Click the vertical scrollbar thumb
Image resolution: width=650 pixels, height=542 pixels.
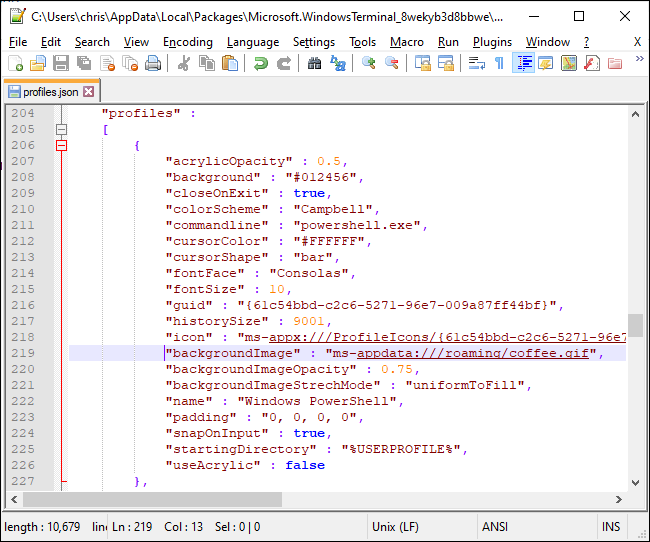pos(634,326)
